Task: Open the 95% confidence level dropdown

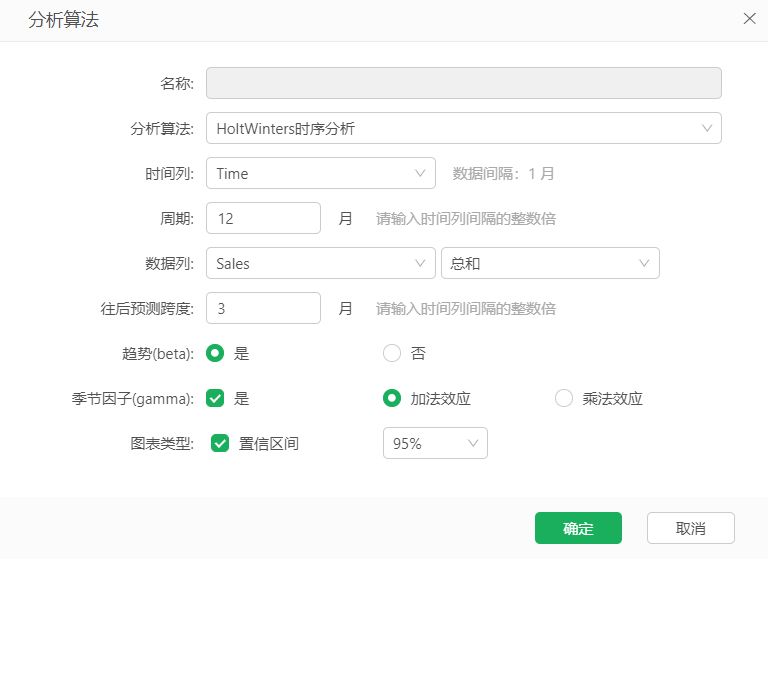Action: tap(435, 443)
